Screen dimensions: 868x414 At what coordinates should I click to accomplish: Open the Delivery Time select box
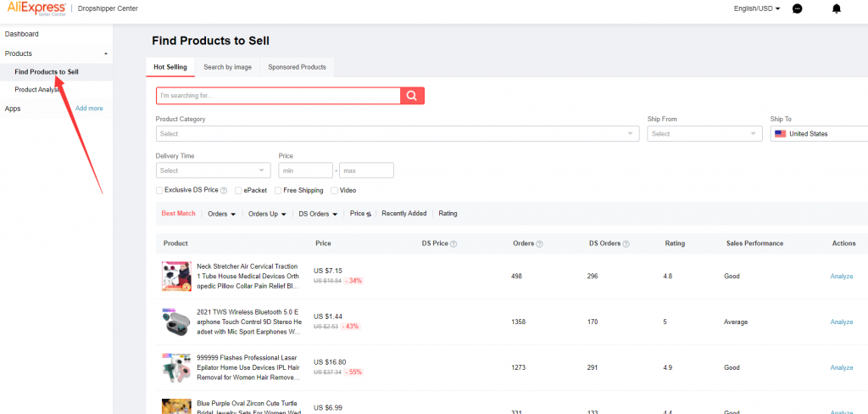[x=213, y=171]
